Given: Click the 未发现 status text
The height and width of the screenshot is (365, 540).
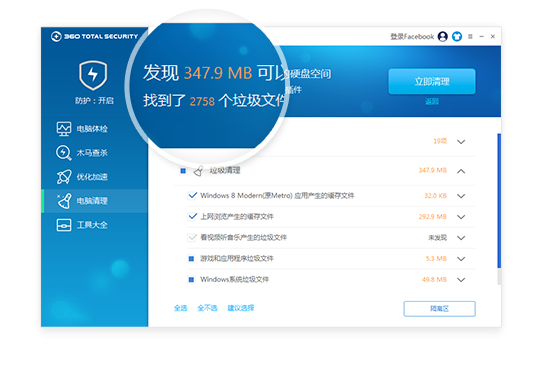Looking at the screenshot, I should [437, 238].
